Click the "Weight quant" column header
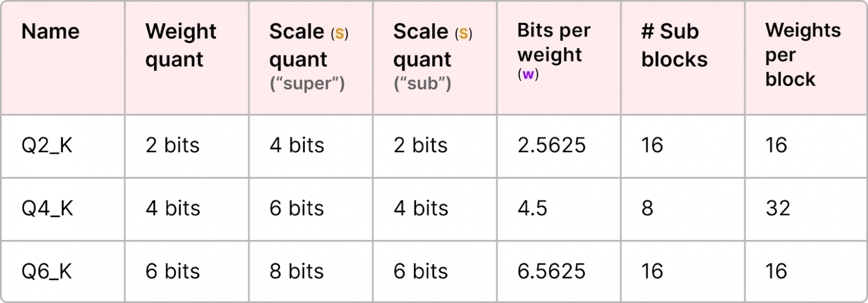 point(181,46)
